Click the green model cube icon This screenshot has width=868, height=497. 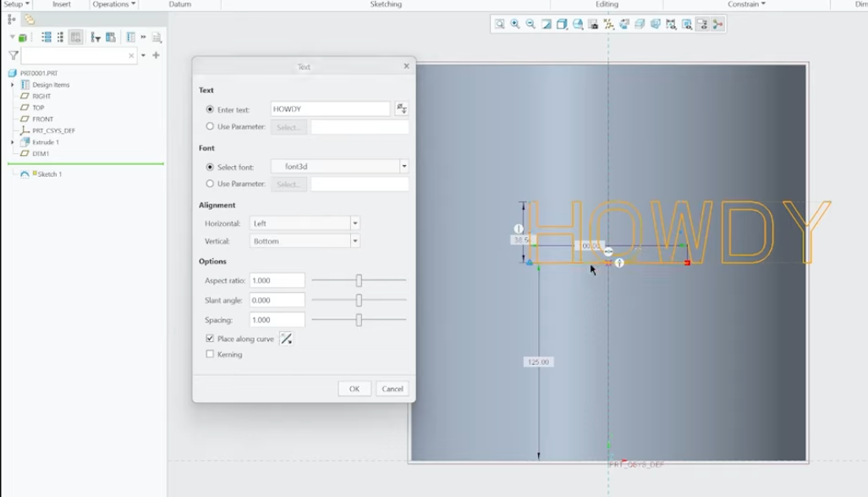coord(23,37)
